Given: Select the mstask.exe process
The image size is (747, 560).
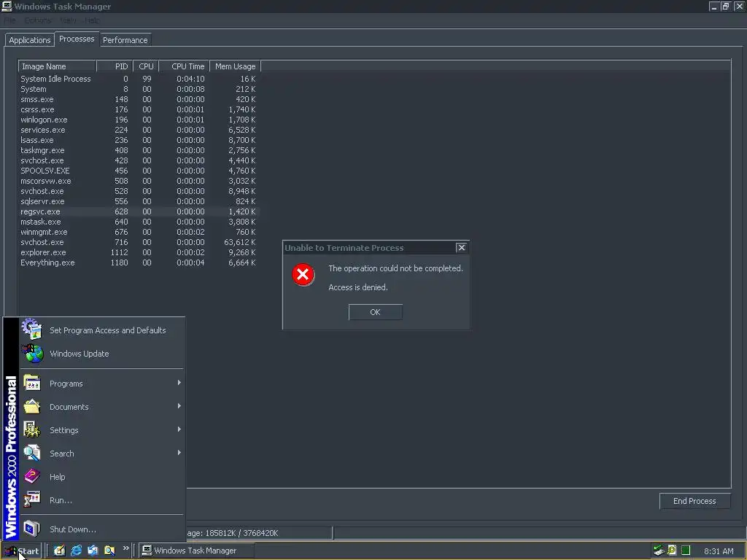Looking at the screenshot, I should (138, 222).
